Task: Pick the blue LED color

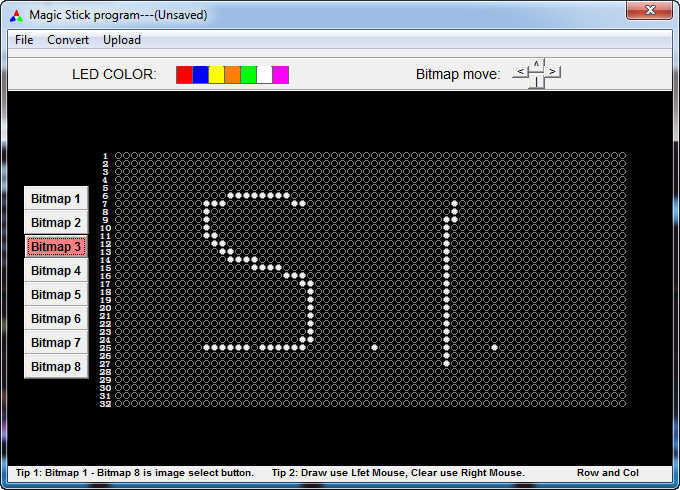Action: (200, 75)
